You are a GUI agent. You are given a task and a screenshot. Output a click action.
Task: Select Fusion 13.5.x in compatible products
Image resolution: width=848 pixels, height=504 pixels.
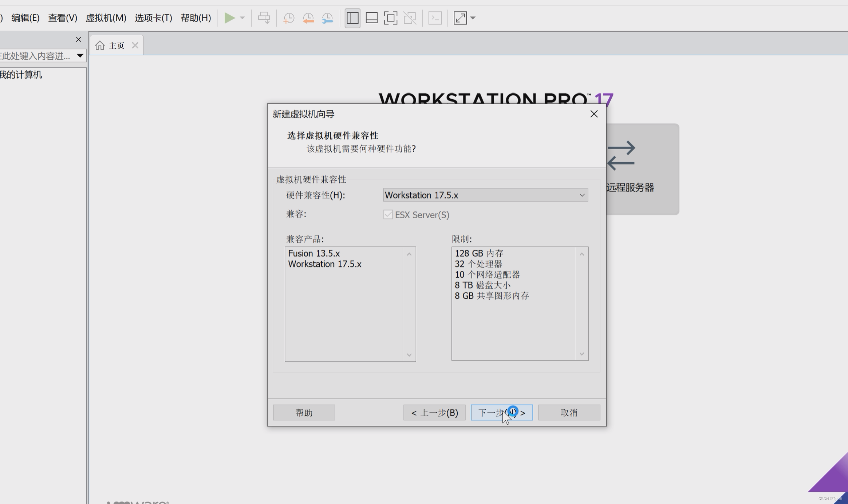[314, 253]
